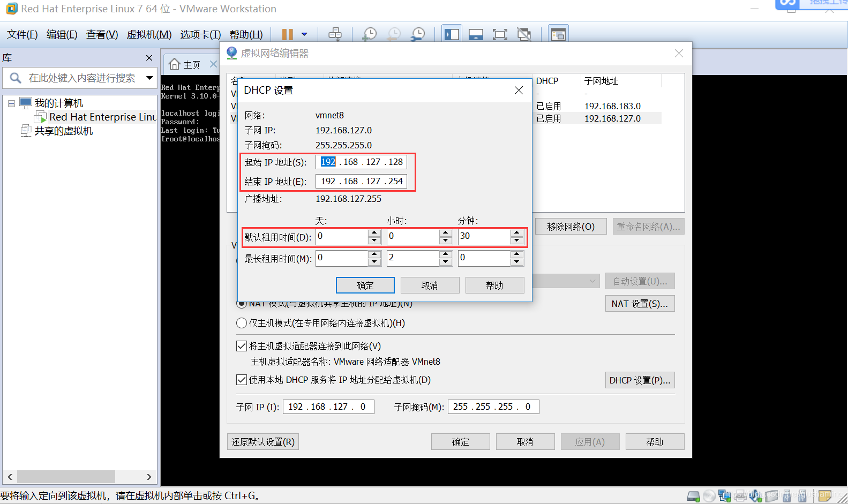
Task: Click Send Ctrl+Alt+Del toolbar icon
Action: (x=335, y=34)
